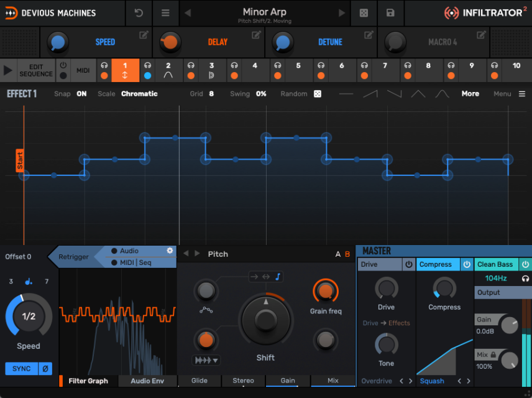Viewport: 532px width, 398px height.
Task: Select dotted note speed mode
Action: pyautogui.click(x=29, y=281)
